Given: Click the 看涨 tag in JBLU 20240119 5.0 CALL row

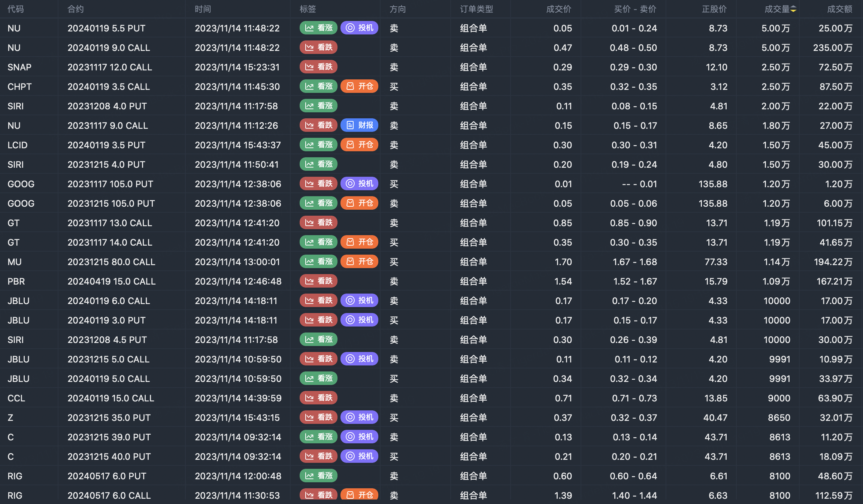Looking at the screenshot, I should pos(319,379).
